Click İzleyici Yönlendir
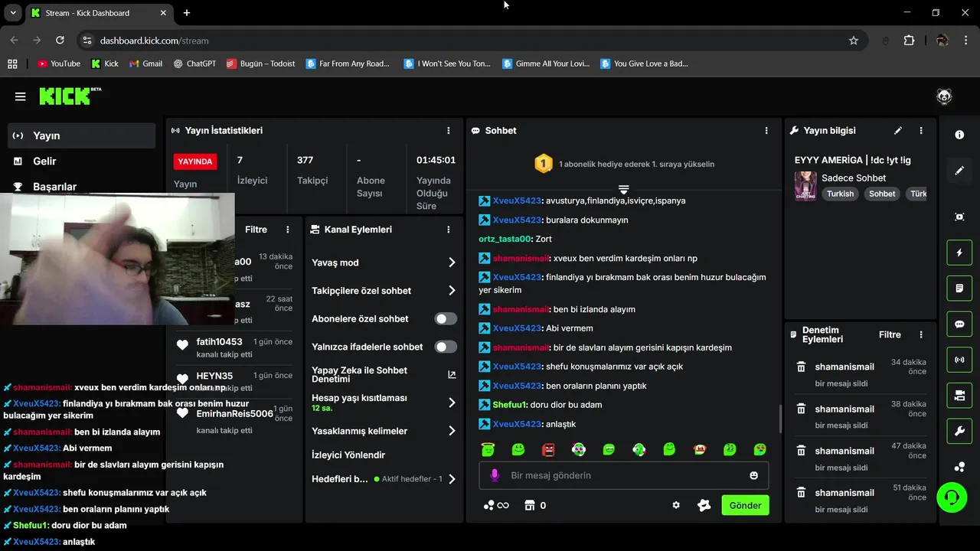 tap(348, 455)
